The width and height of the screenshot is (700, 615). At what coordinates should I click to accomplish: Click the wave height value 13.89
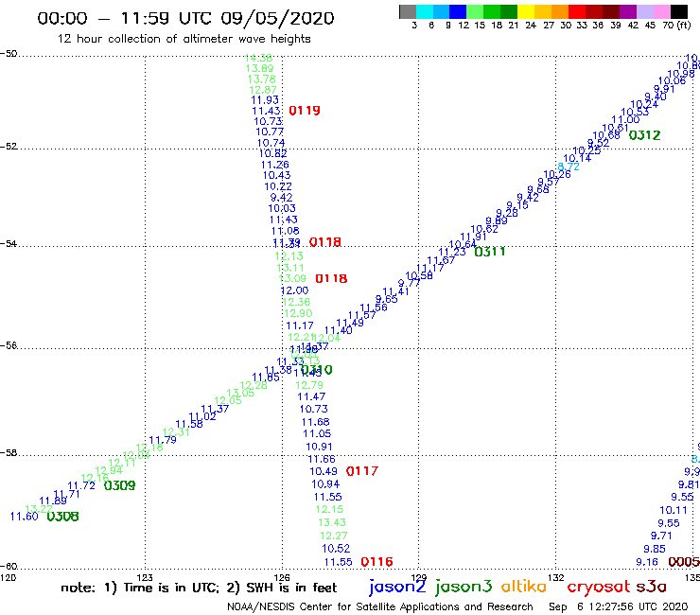click(260, 68)
